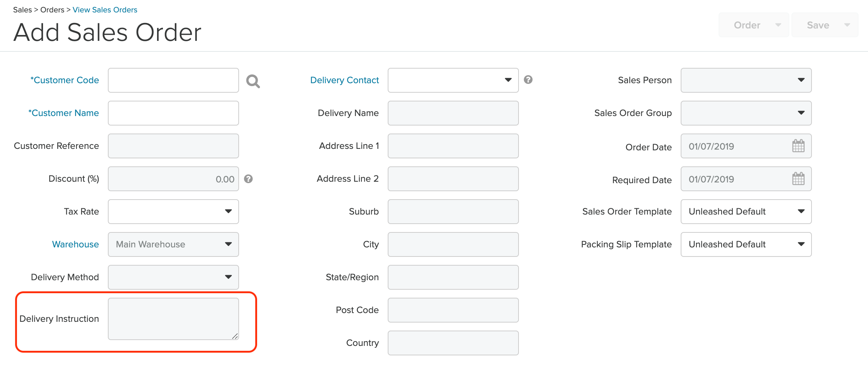Expand the Sales Person dropdown
868x378 pixels.
801,80
